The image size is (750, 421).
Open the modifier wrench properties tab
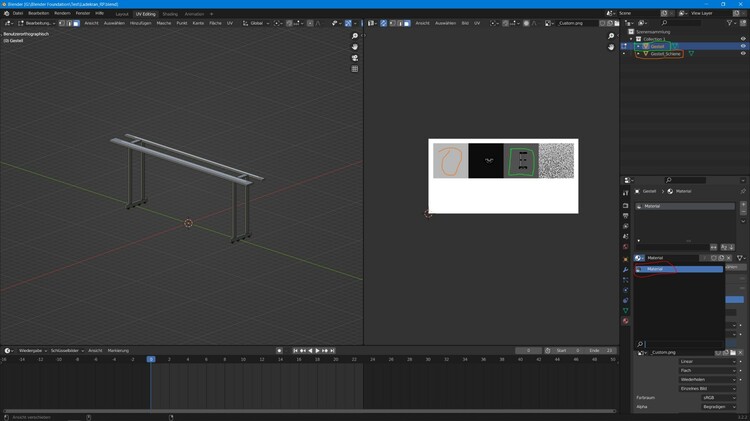626,269
